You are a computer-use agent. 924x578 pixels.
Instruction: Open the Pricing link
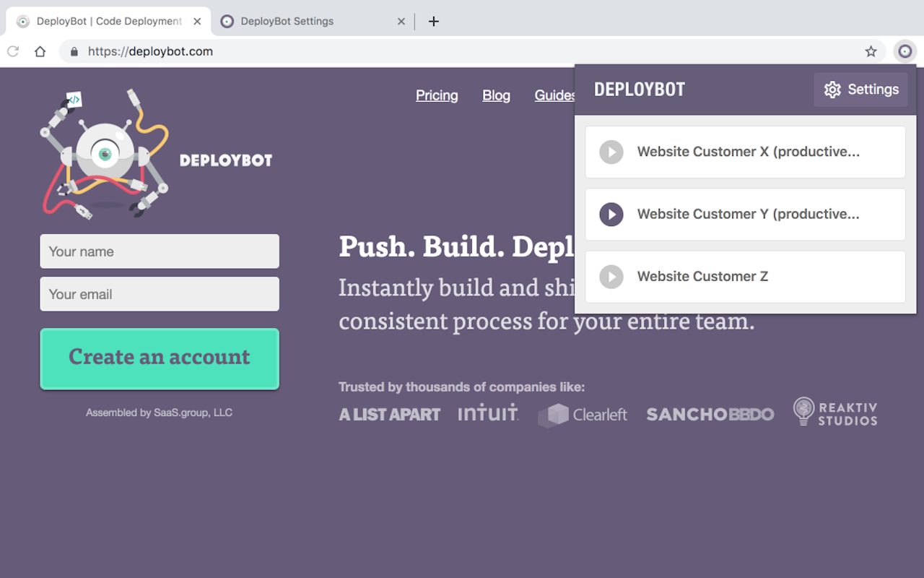437,95
